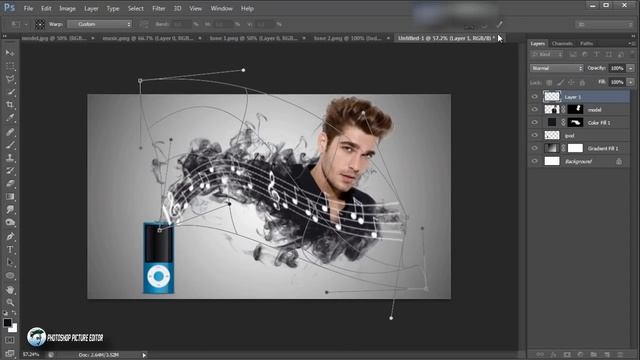This screenshot has width=640, height=360.
Task: Select the Crop tool
Action: (10, 105)
